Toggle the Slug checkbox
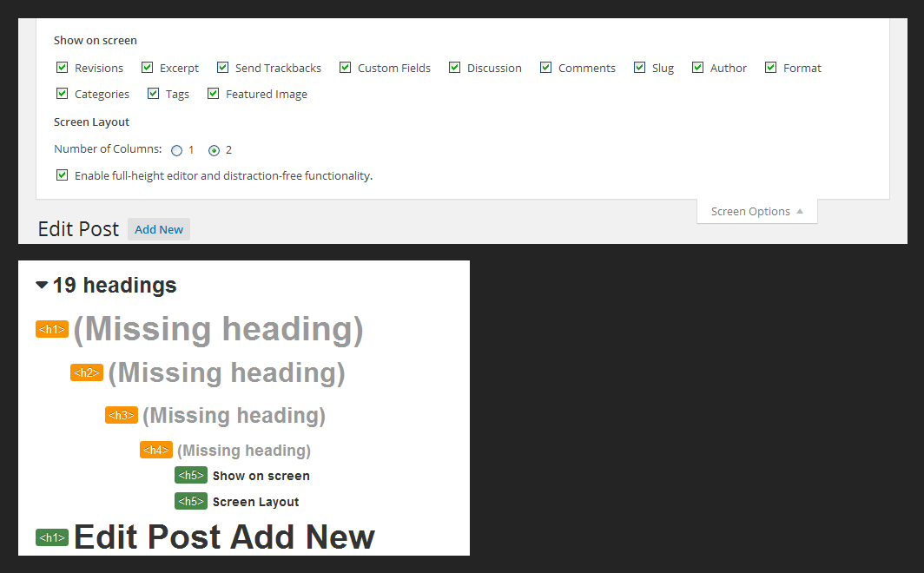This screenshot has height=573, width=924. [639, 68]
